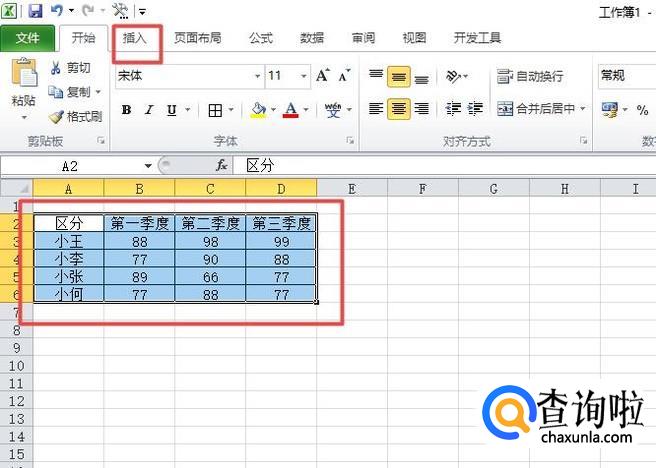Click the percent style icon
Image resolution: width=656 pixels, height=468 pixels.
[x=642, y=110]
